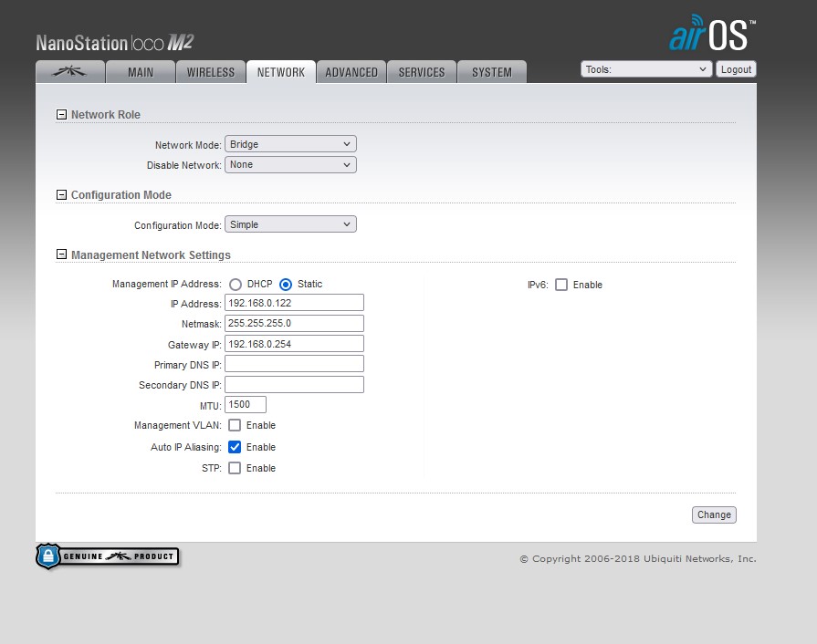This screenshot has width=817, height=644.
Task: Click the Gateway IP field
Action: pos(294,344)
